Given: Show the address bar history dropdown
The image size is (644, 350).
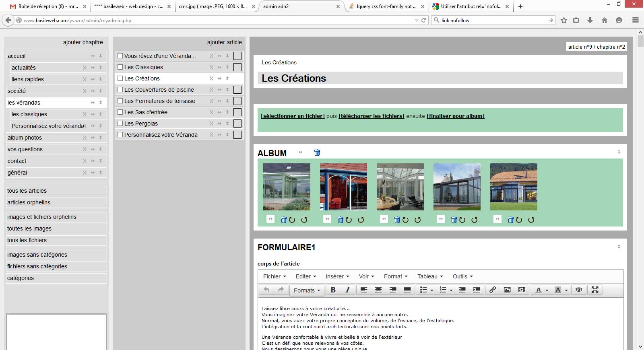Looking at the screenshot, I should tap(417, 20).
